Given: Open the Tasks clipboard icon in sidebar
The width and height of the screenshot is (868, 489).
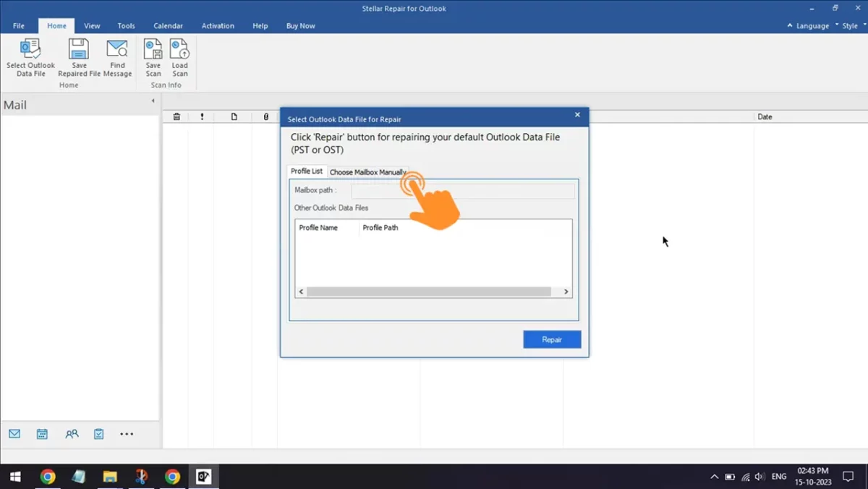Looking at the screenshot, I should [99, 434].
